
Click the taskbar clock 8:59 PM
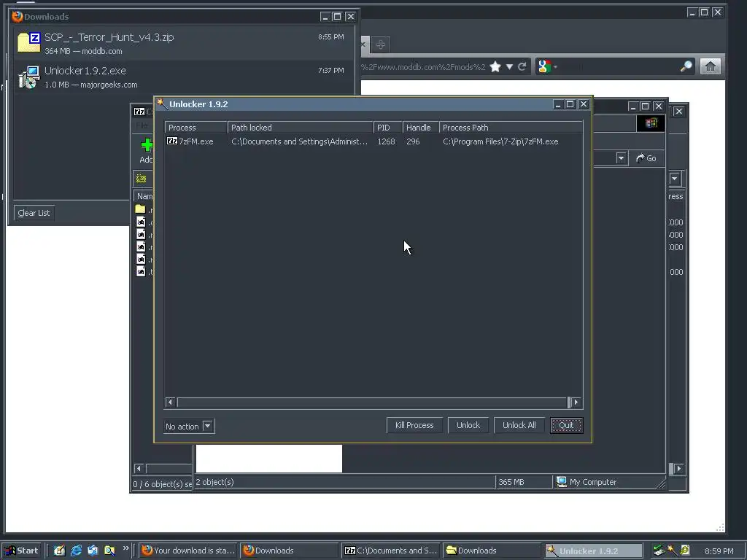[x=719, y=551]
